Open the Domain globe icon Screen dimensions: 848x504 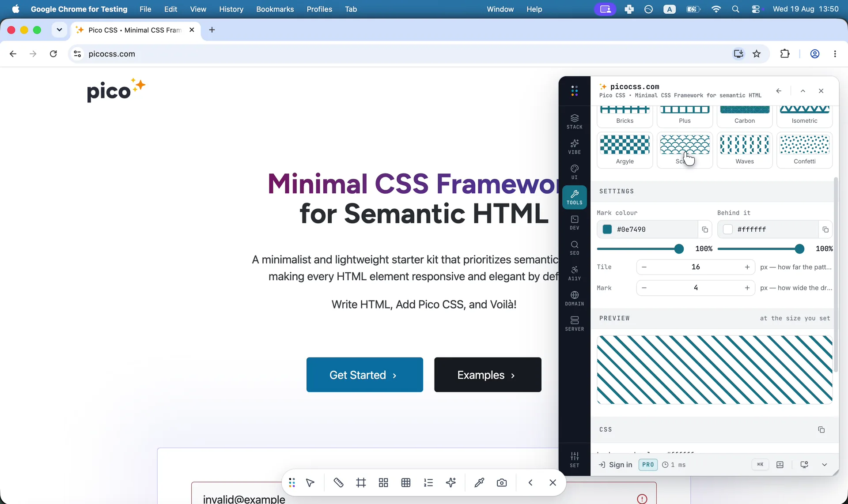574,298
